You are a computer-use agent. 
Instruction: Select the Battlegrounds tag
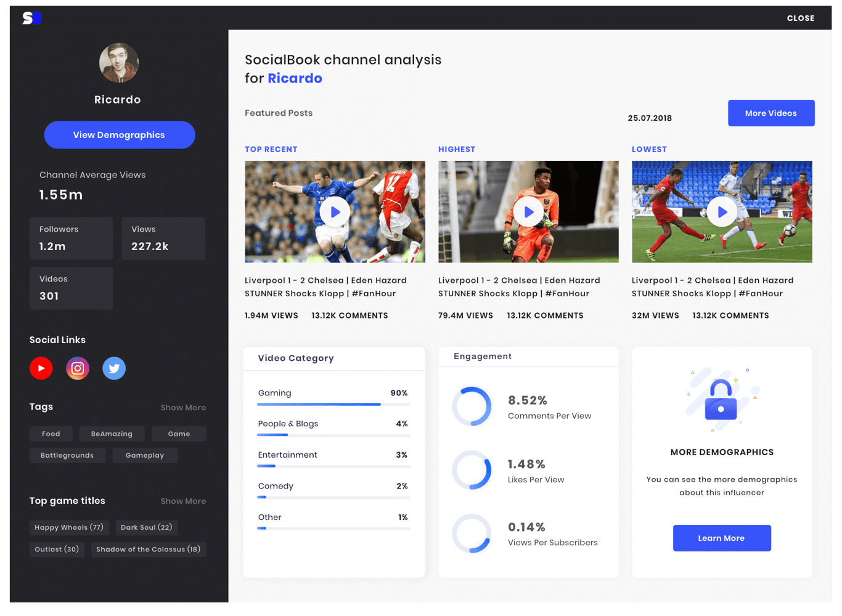(67, 455)
